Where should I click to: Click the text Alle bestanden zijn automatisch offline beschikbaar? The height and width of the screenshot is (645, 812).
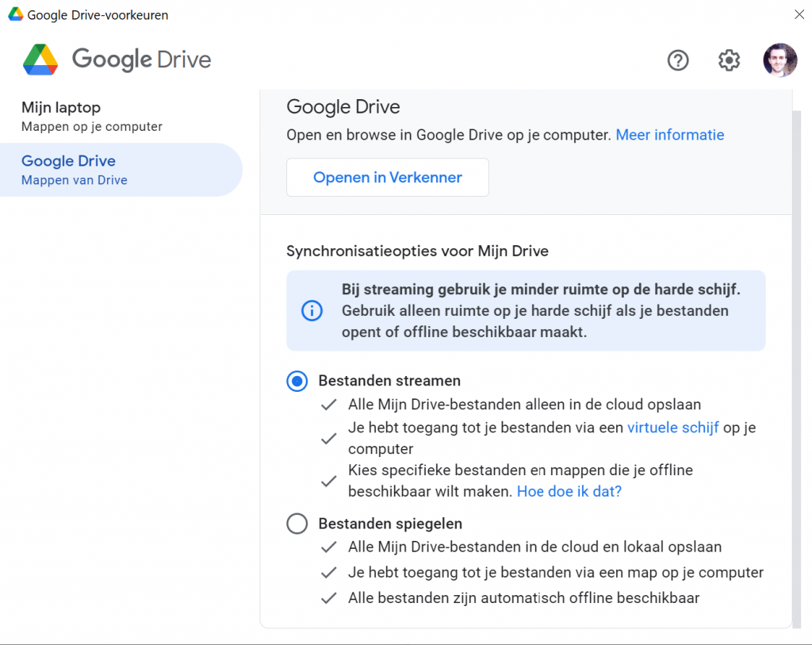523,598
